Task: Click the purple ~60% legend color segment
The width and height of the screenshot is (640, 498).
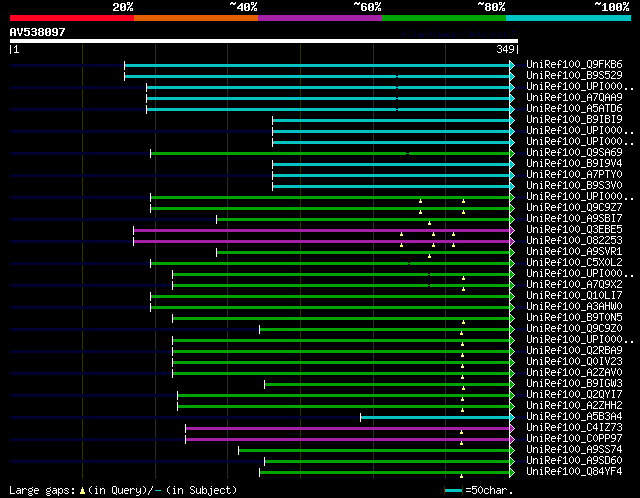Action: [x=320, y=18]
